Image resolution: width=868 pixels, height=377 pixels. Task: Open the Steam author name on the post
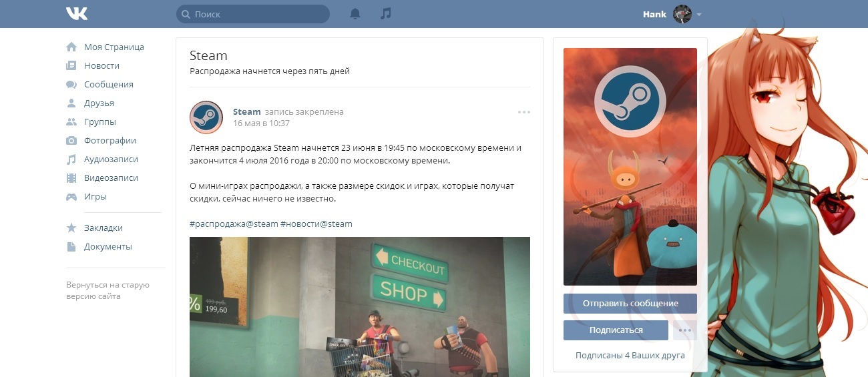pyautogui.click(x=246, y=112)
